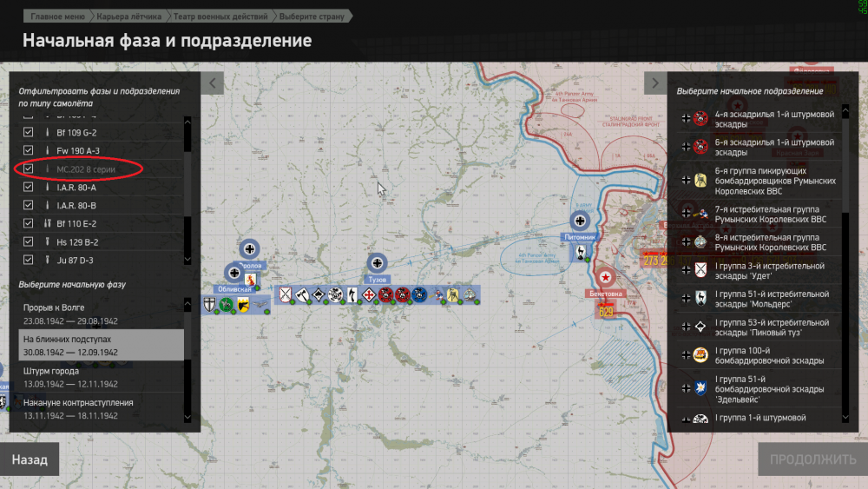Click aircraft list scroll-up arrow
Screen dimensions: 868x489
(x=187, y=122)
